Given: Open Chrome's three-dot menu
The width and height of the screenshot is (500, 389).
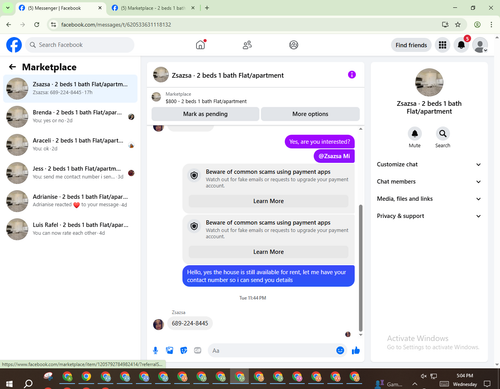Looking at the screenshot, I should coord(491,25).
